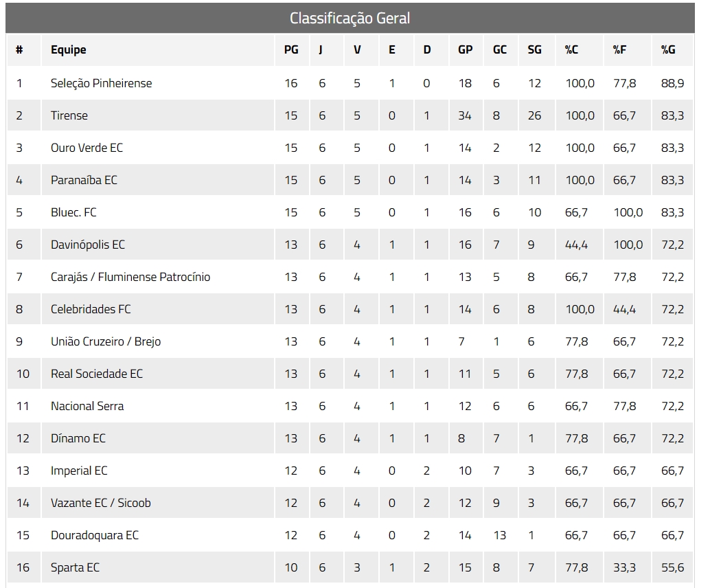
Task: Select the Equipe column header
Action: pyautogui.click(x=69, y=50)
